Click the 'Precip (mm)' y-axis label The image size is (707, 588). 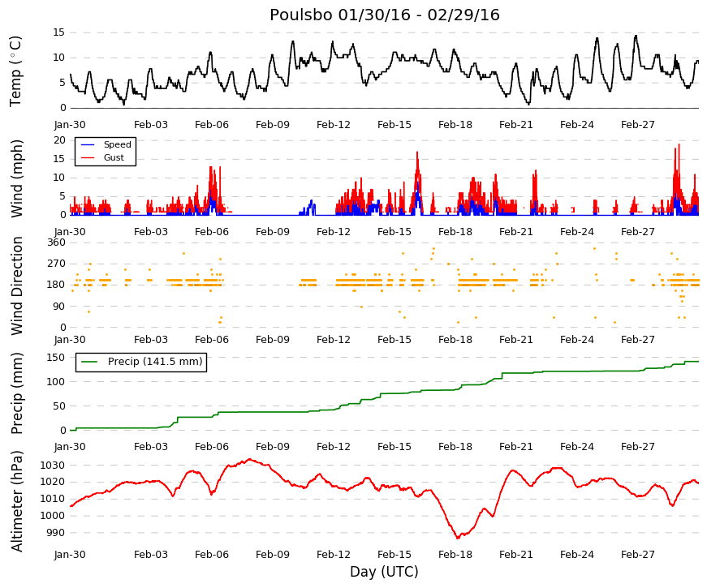(x=16, y=393)
